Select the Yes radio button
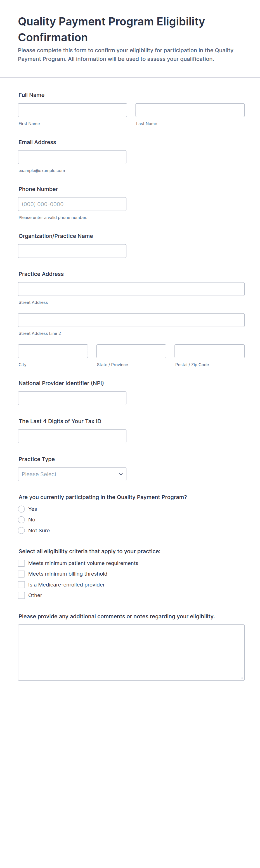Screen dimensions: 260x868 (22, 509)
